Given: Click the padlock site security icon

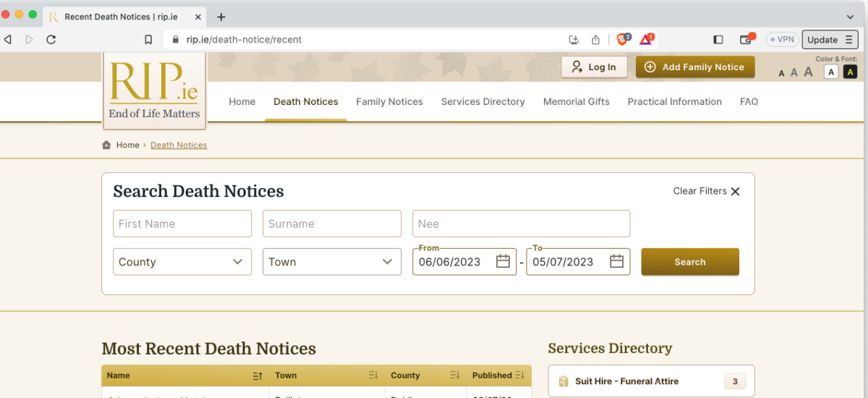Looking at the screenshot, I should click(175, 40).
